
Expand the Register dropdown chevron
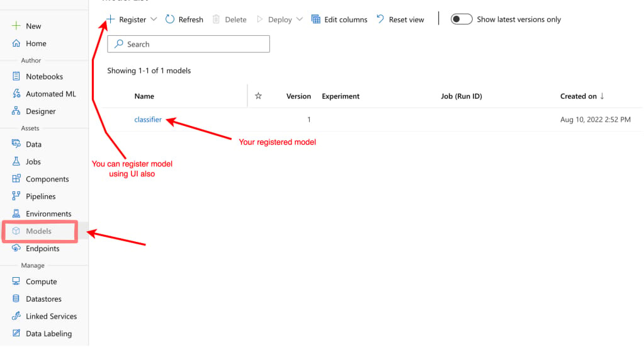click(x=154, y=20)
